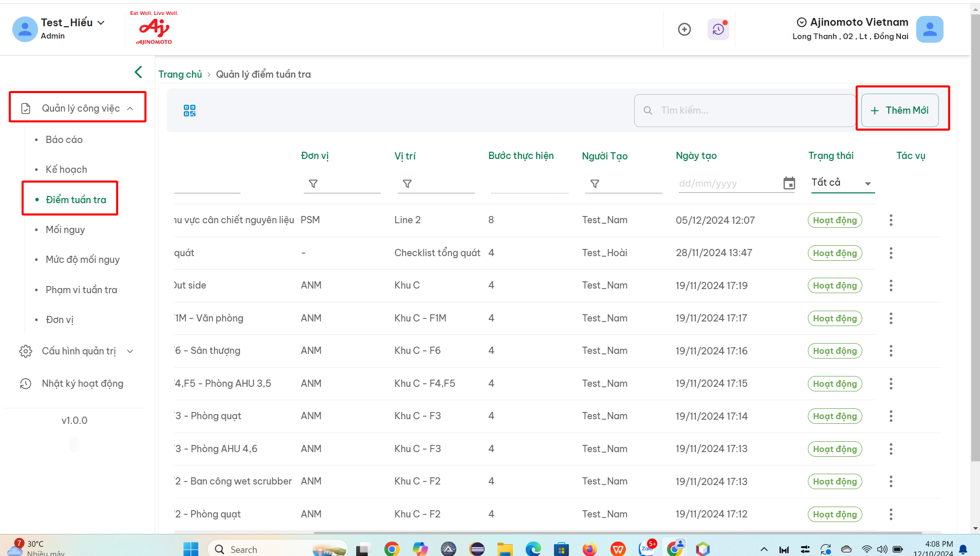Open the calendar date picker icon
980x556 pixels.
789,183
